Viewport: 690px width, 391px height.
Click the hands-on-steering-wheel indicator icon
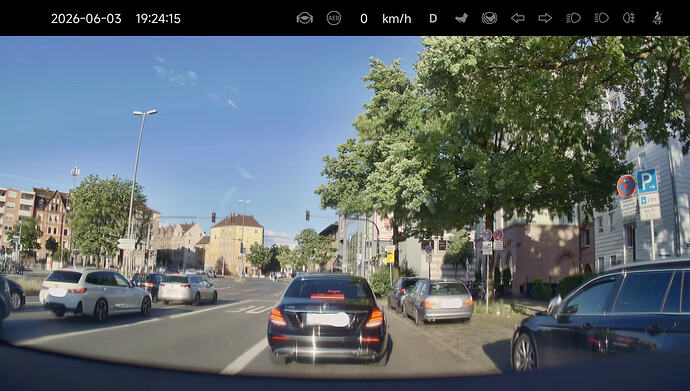tap(305, 18)
